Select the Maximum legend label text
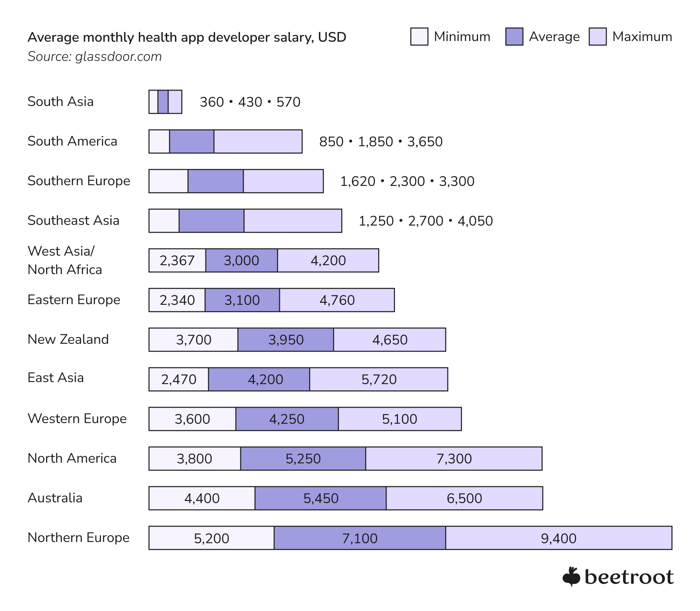 (x=642, y=37)
